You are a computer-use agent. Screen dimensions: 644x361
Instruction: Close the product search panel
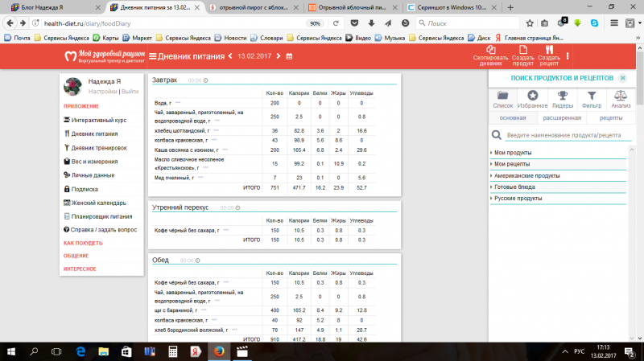[x=621, y=77]
